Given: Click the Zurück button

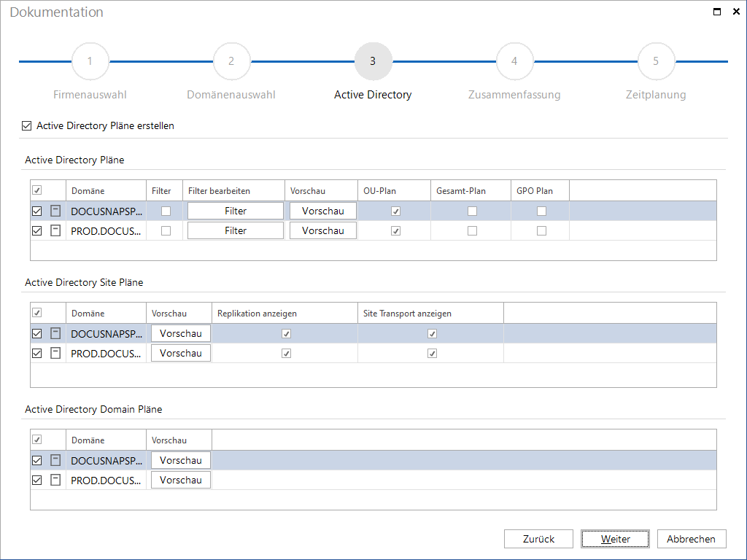Looking at the screenshot, I should (x=539, y=539).
